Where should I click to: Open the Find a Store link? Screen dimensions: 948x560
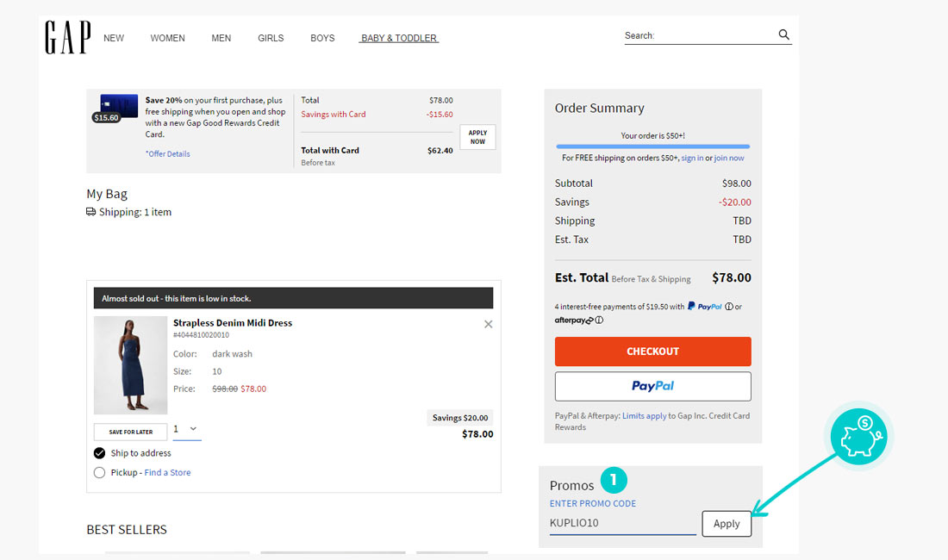click(x=167, y=472)
